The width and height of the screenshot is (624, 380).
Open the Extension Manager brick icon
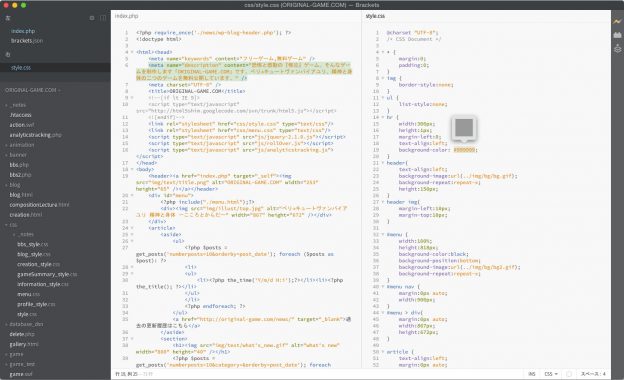(617, 35)
